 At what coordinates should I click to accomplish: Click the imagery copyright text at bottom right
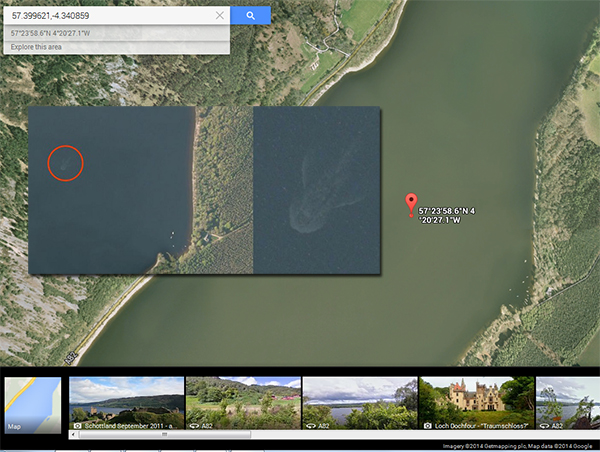(517, 446)
